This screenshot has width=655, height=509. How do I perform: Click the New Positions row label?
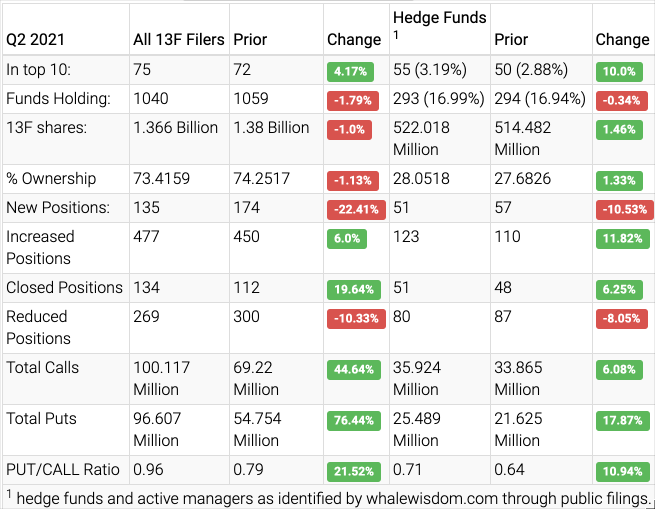click(x=56, y=208)
